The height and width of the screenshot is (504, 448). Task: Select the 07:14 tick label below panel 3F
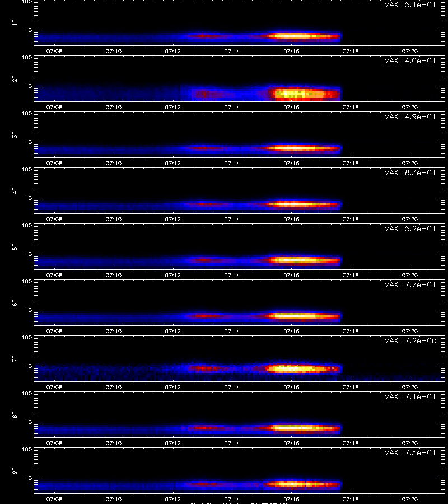(232, 164)
